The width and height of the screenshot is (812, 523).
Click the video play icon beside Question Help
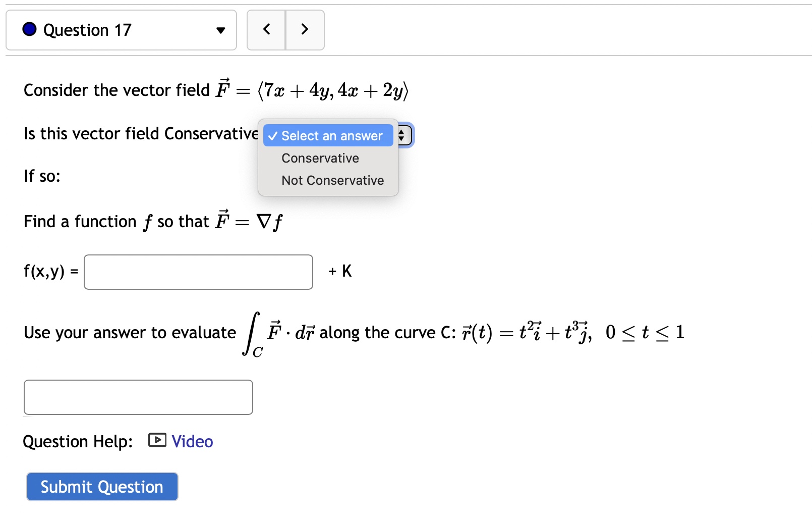(x=156, y=440)
